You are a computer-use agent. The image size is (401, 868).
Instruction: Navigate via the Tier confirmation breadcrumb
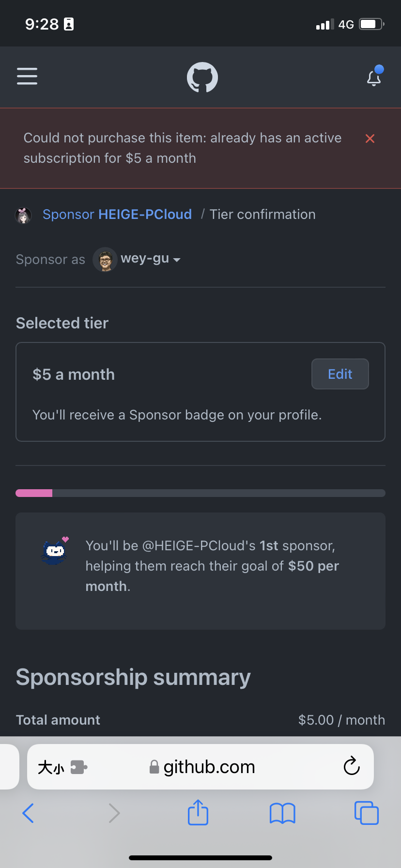tap(262, 214)
